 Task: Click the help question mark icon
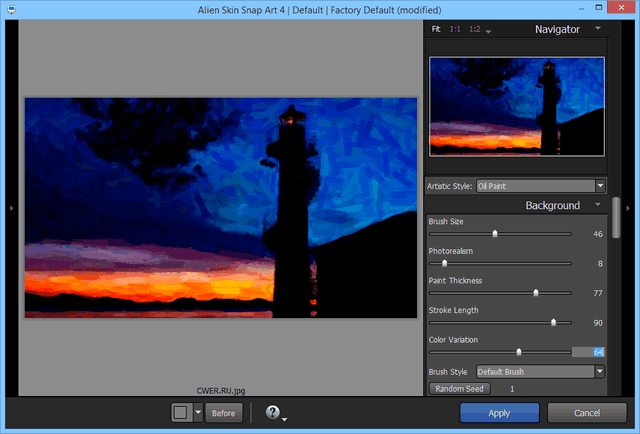tap(271, 412)
